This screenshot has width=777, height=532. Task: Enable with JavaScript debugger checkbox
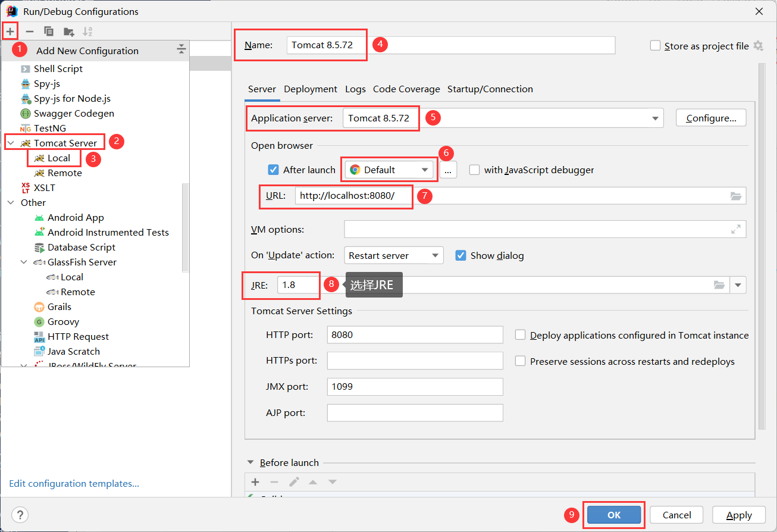pyautogui.click(x=474, y=170)
